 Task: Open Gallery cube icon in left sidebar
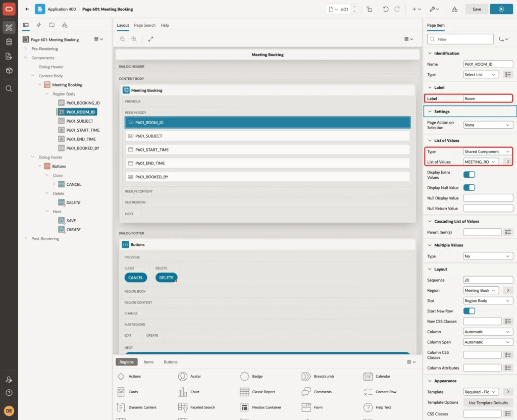pos(9,71)
